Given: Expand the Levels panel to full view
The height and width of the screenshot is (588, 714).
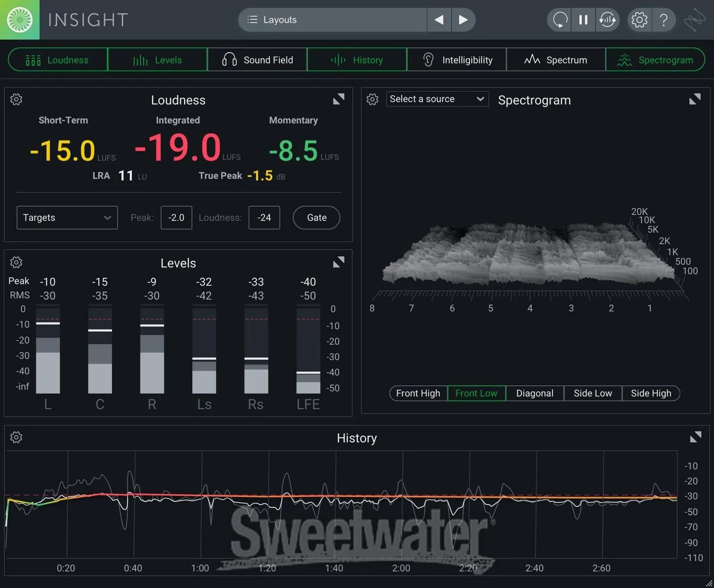Looking at the screenshot, I should coord(339,262).
